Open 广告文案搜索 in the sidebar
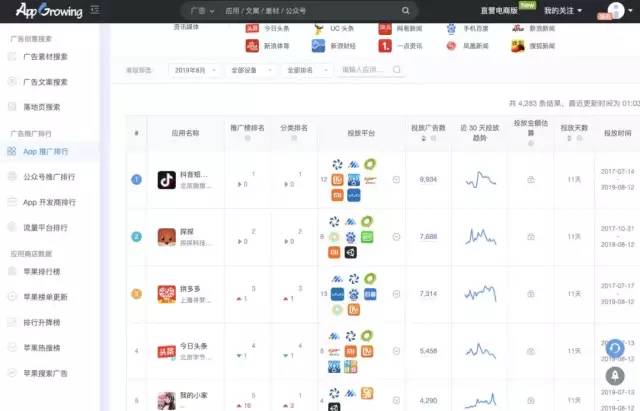This screenshot has height=411, width=640. 45,82
